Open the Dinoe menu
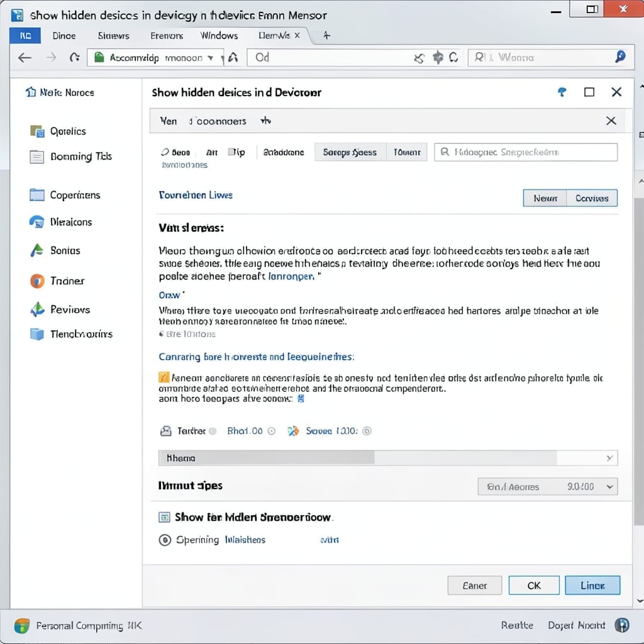 (x=64, y=36)
